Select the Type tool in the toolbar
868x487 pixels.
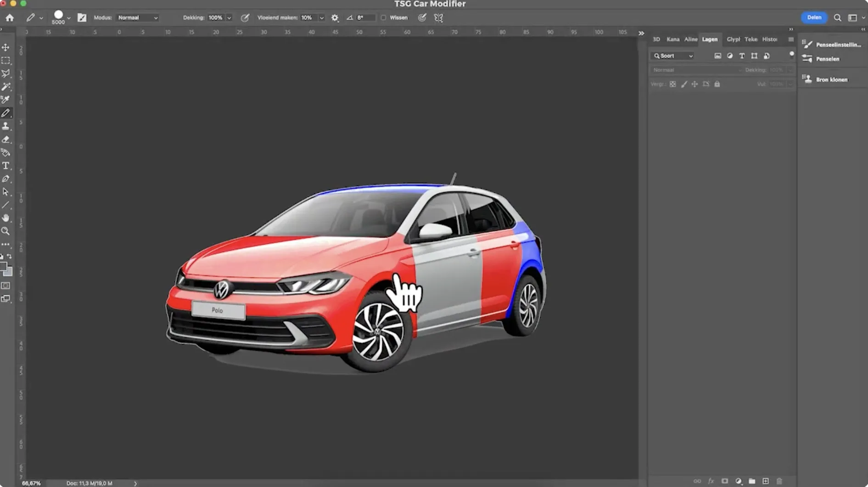(6, 166)
